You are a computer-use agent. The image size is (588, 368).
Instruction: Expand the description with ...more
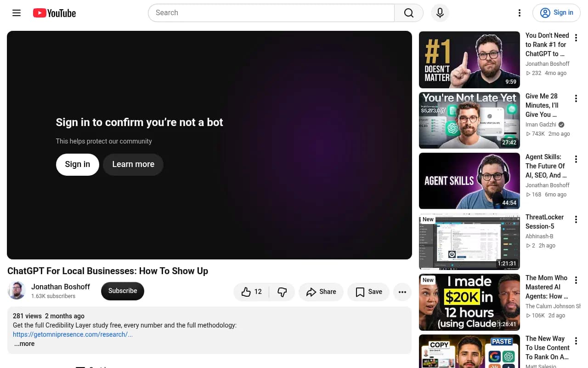[x=24, y=344]
